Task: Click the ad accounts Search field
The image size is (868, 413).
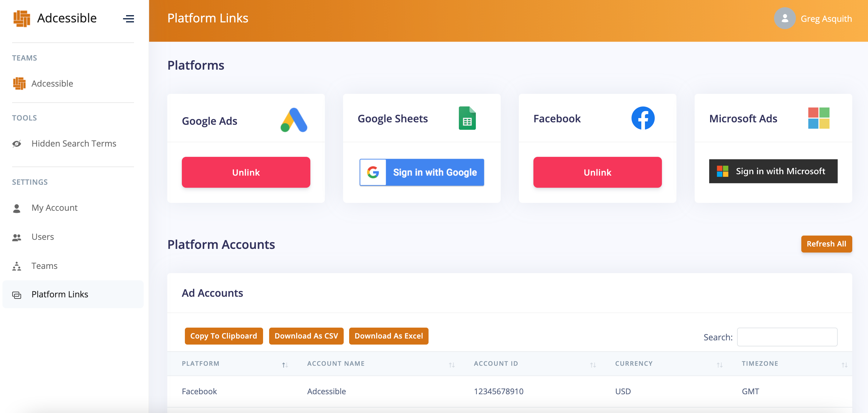Action: 786,337
